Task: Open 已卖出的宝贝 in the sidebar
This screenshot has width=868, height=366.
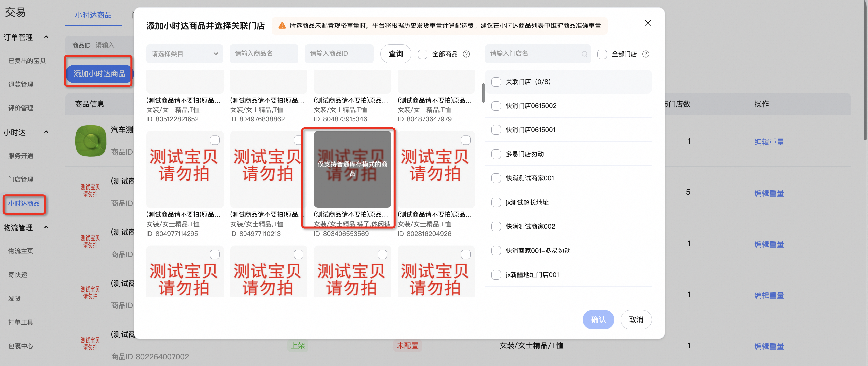Action: click(x=27, y=61)
